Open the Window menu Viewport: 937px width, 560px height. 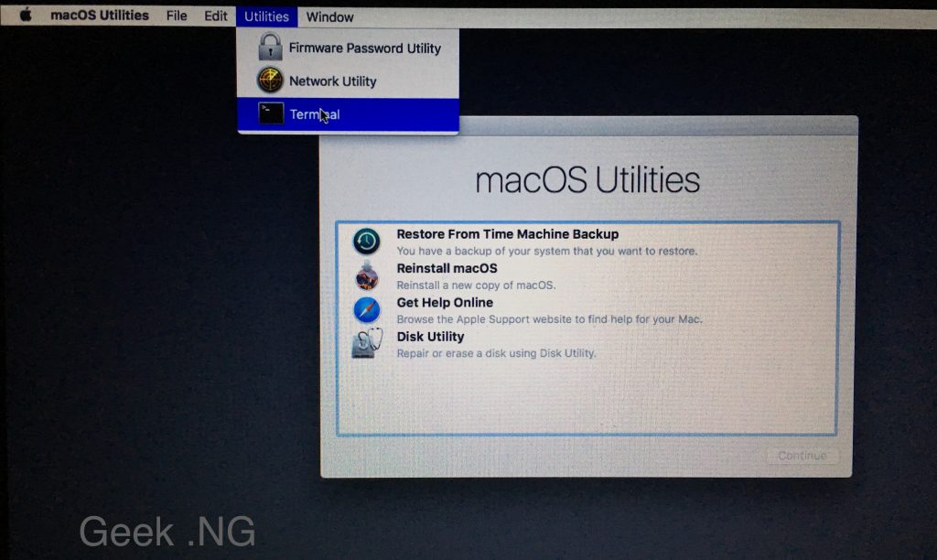pos(329,16)
